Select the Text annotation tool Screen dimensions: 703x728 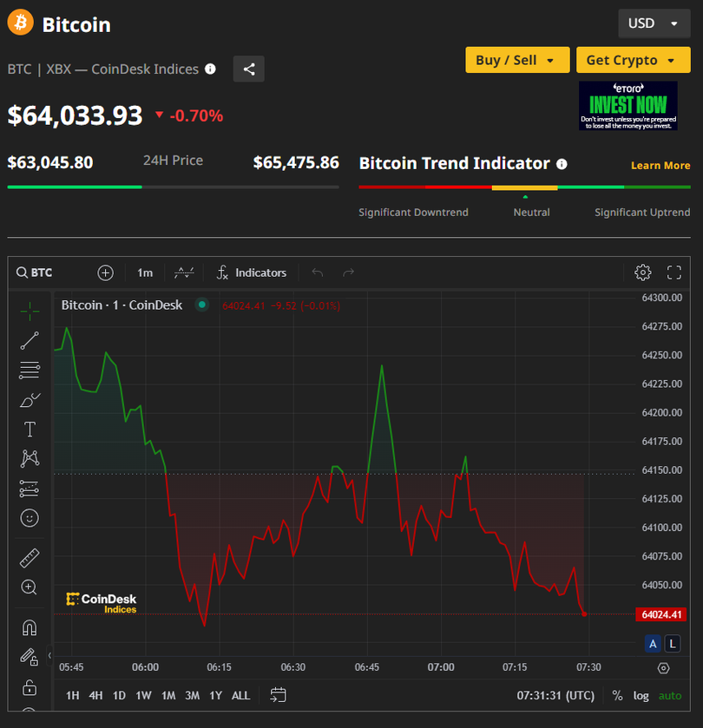(x=30, y=430)
